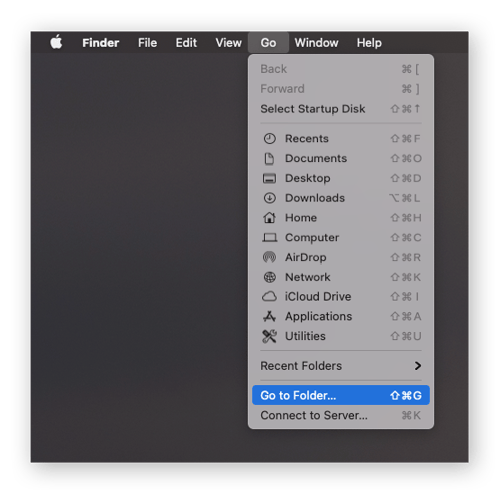Choose Utilities from Go menu

tap(341, 336)
